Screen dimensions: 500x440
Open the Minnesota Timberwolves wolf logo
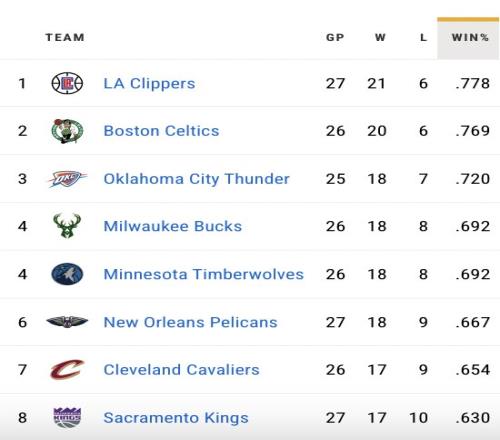67,274
